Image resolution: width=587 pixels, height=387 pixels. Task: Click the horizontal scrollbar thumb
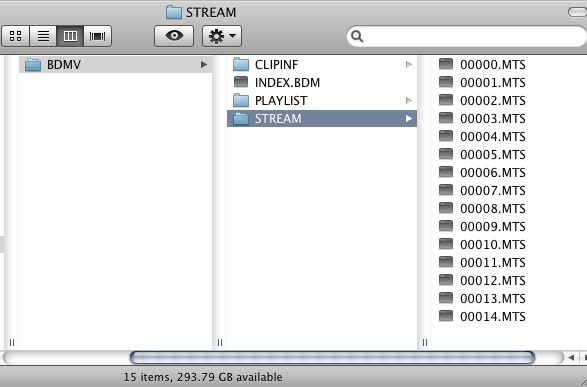(x=332, y=357)
